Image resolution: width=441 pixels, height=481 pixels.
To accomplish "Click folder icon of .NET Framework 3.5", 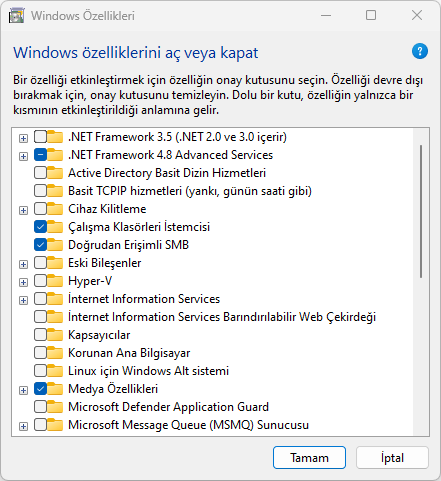I will 55,137.
